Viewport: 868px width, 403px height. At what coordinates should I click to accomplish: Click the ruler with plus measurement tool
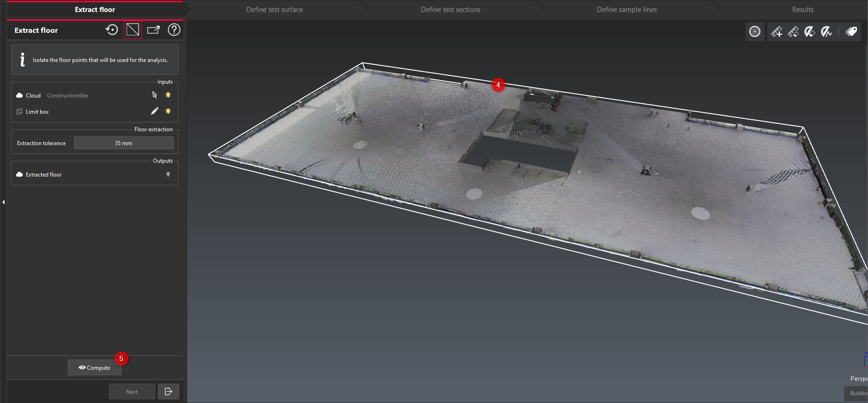tap(777, 31)
